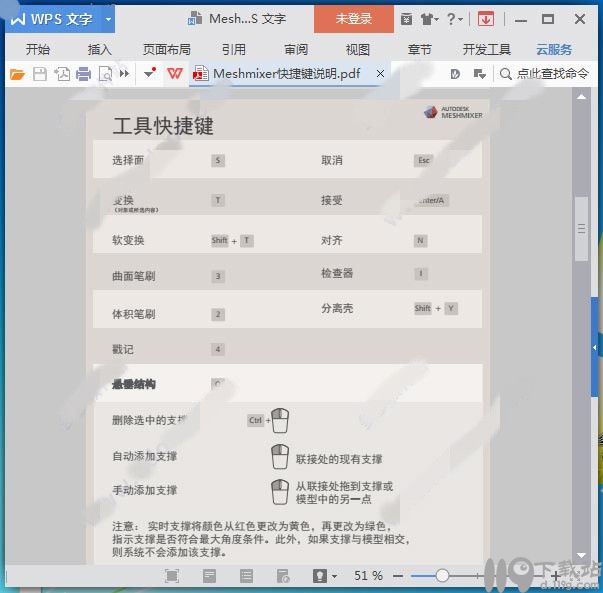The width and height of the screenshot is (603, 593).
Task: Open the 视图 tab
Action: [358, 49]
